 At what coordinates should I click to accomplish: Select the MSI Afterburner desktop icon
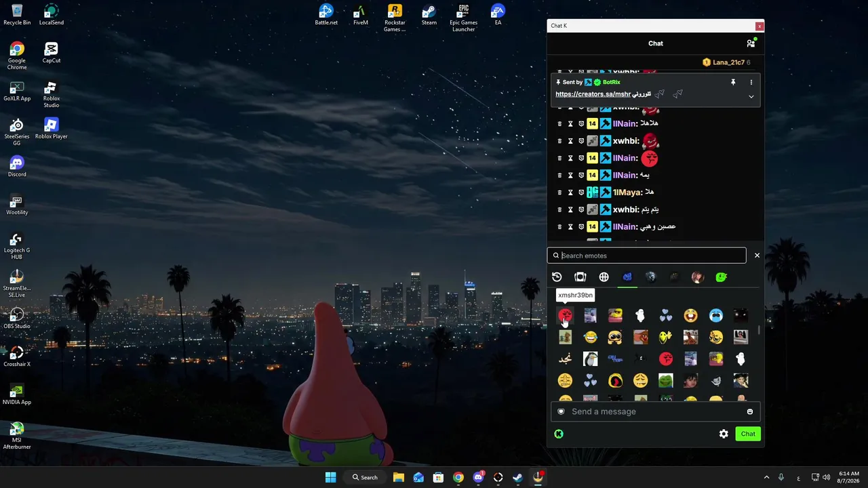[x=17, y=435]
